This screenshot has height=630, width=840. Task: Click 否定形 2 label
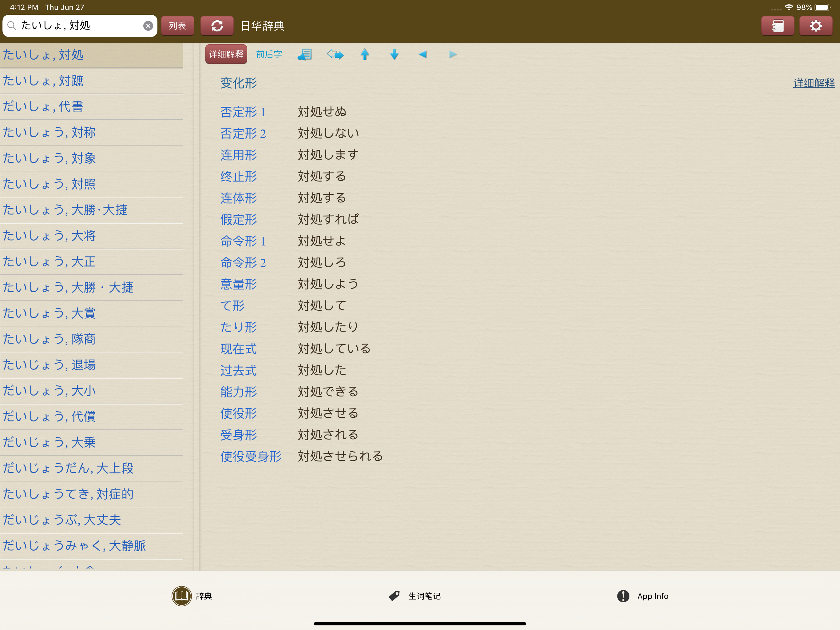(x=243, y=134)
